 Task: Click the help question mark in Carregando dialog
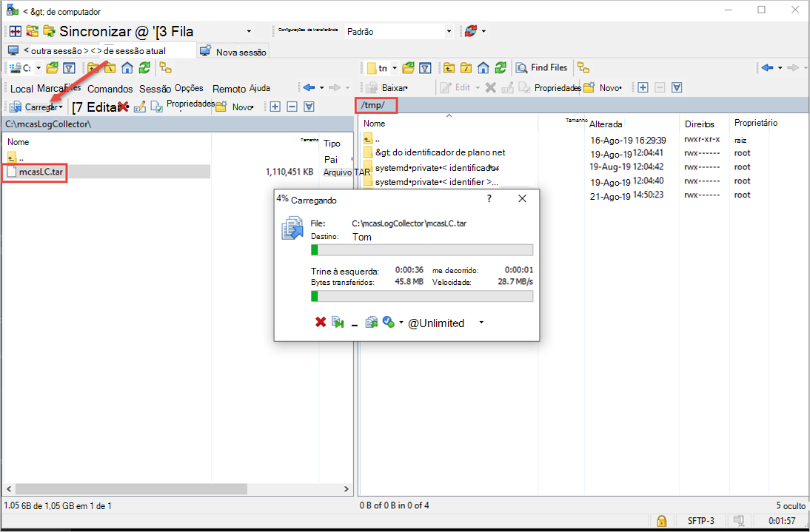tap(489, 199)
